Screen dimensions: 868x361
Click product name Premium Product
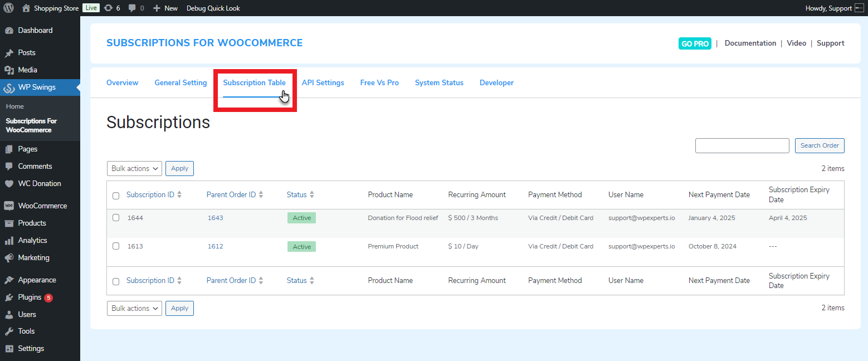click(393, 246)
